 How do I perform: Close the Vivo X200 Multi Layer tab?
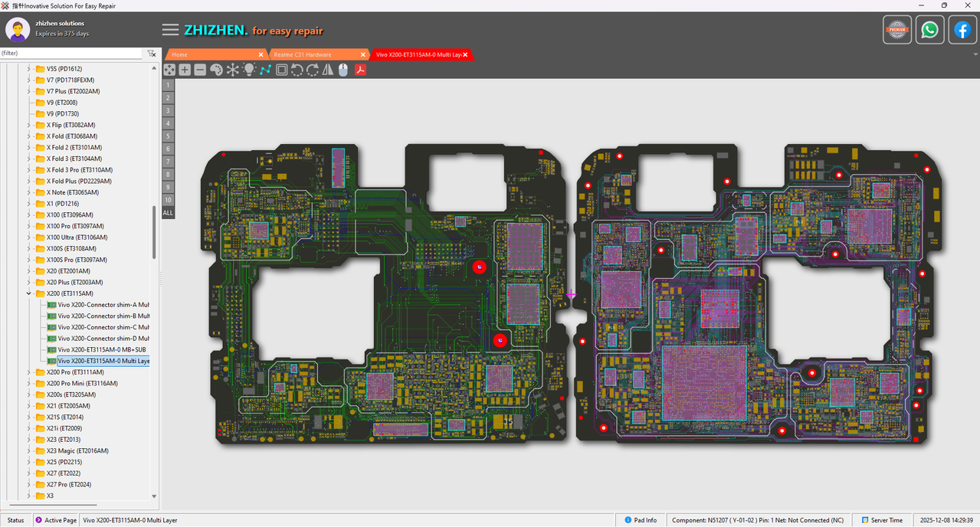[465, 54]
